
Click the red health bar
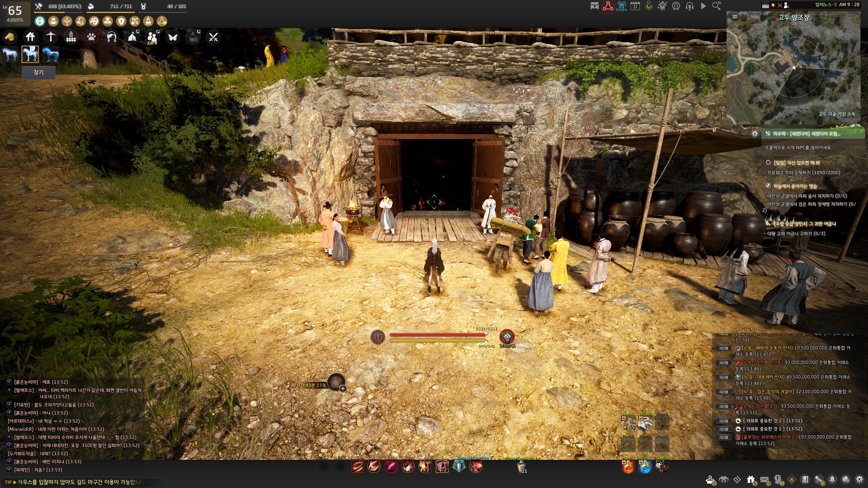(x=437, y=335)
